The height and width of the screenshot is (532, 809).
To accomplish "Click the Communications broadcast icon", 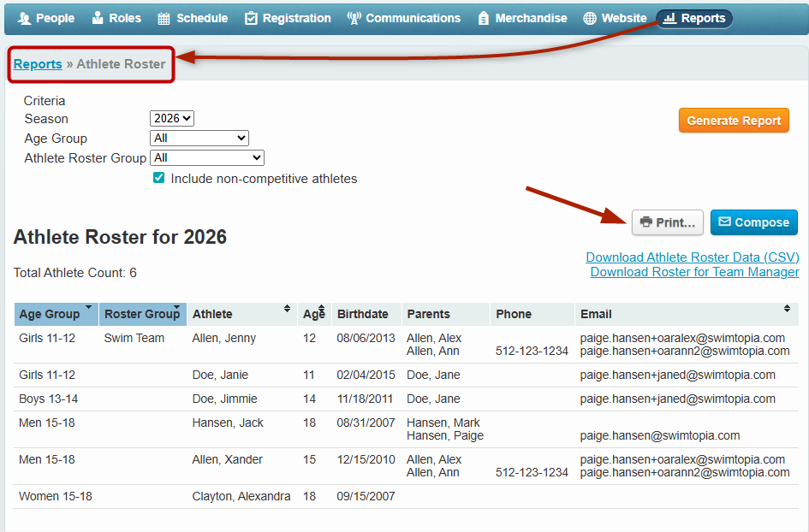I will (354, 18).
